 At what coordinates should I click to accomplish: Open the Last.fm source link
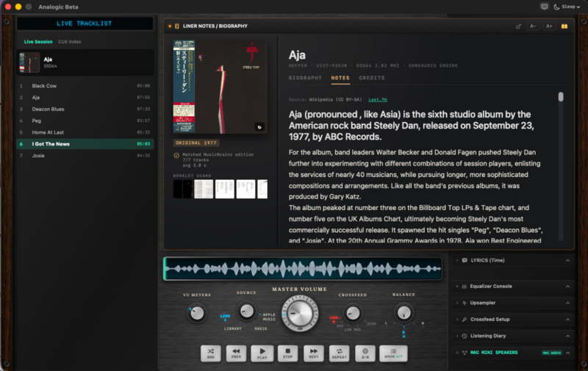pyautogui.click(x=378, y=100)
